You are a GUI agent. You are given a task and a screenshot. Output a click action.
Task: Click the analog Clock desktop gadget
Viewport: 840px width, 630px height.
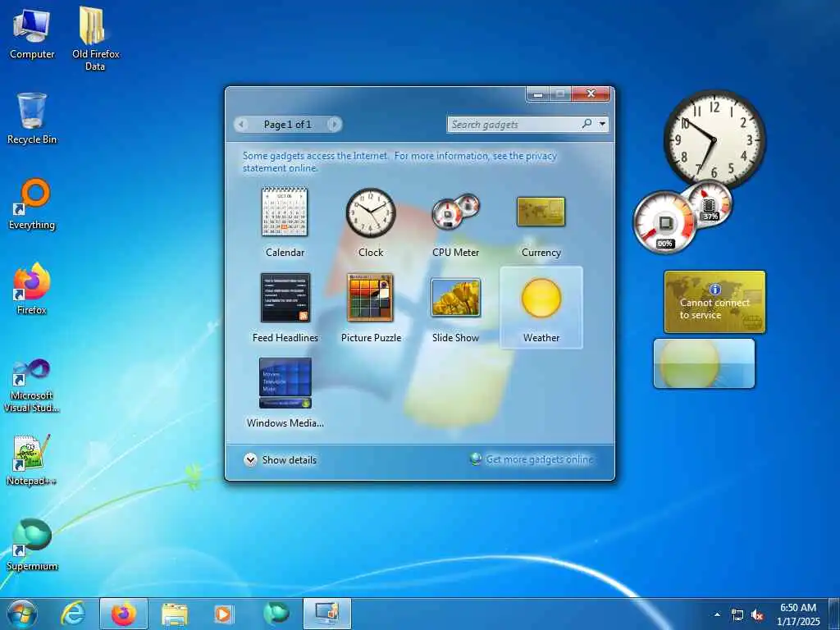coord(714,139)
